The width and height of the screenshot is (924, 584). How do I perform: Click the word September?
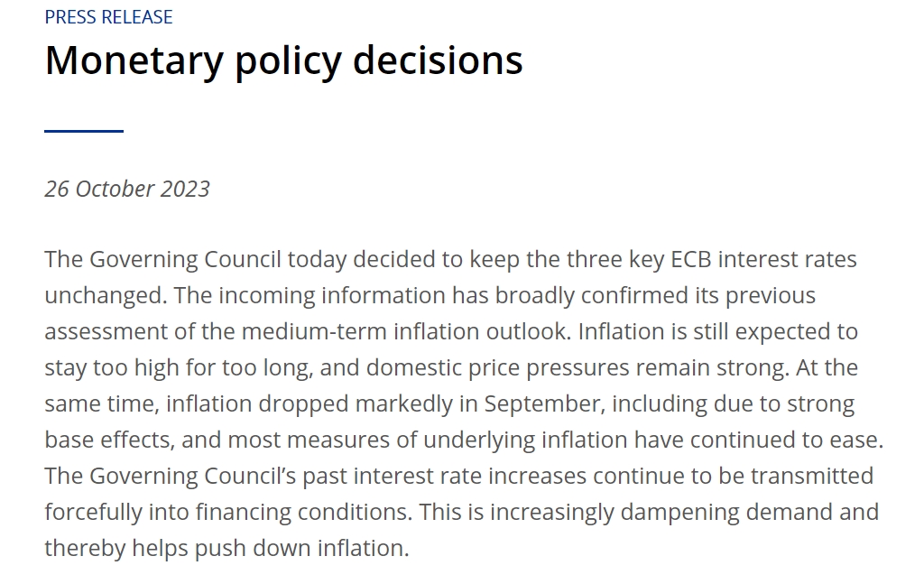(525, 404)
